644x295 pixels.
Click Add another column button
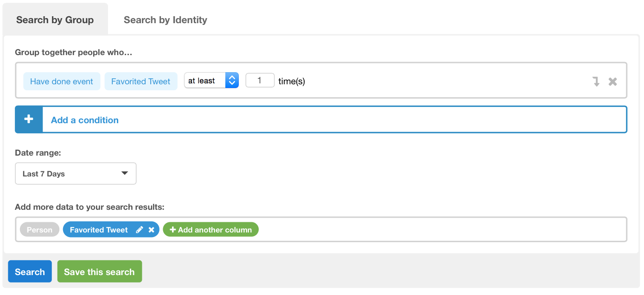210,230
